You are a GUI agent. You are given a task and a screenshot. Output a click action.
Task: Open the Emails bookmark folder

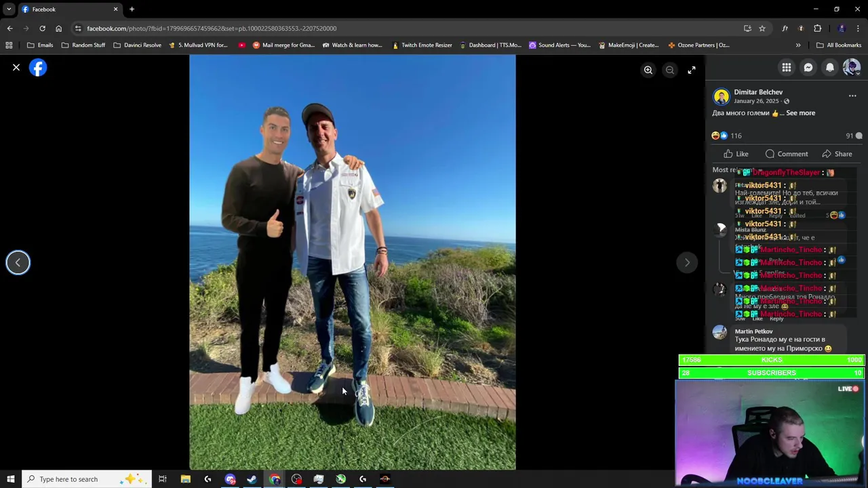point(40,45)
